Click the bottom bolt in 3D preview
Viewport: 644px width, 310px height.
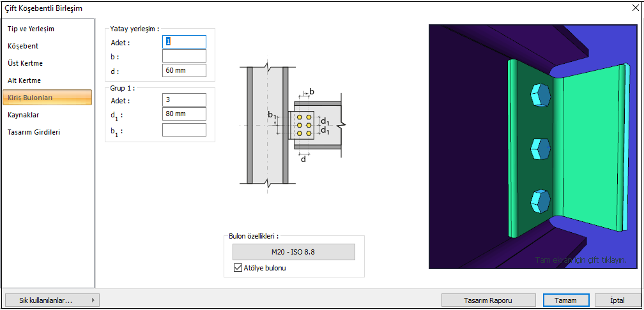[540, 200]
